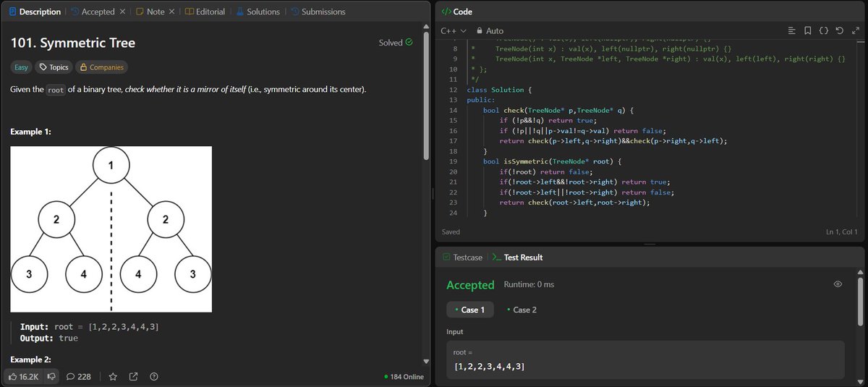Click the Saved status text

click(451, 232)
